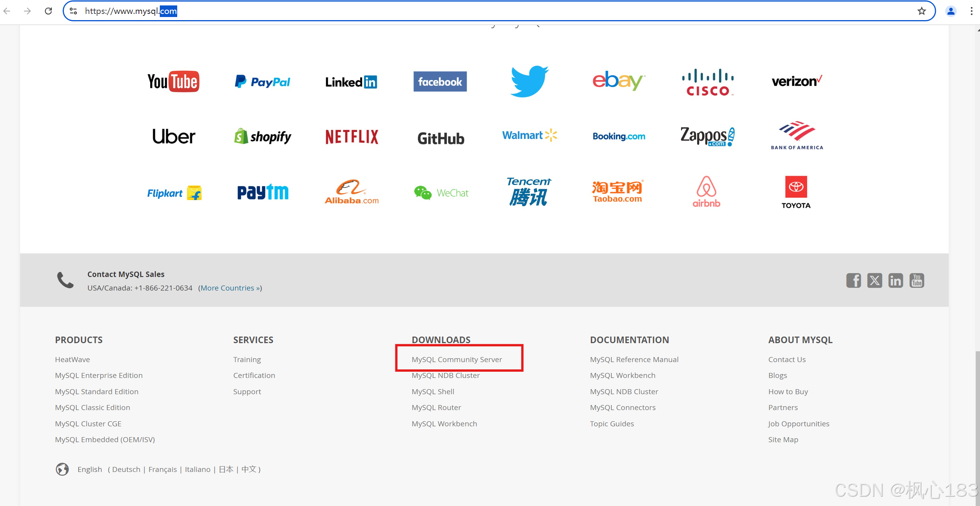Select the 中文 language option
Viewport: 980px width, 506px height.
249,469
